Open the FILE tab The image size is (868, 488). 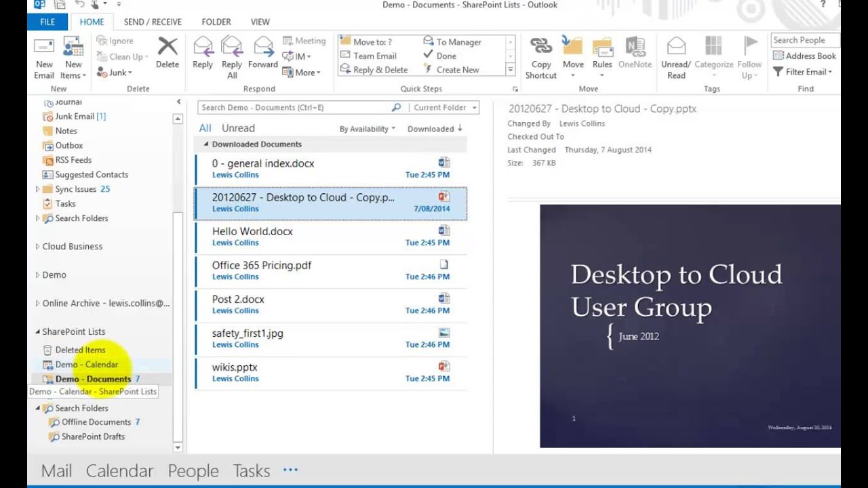[x=47, y=22]
